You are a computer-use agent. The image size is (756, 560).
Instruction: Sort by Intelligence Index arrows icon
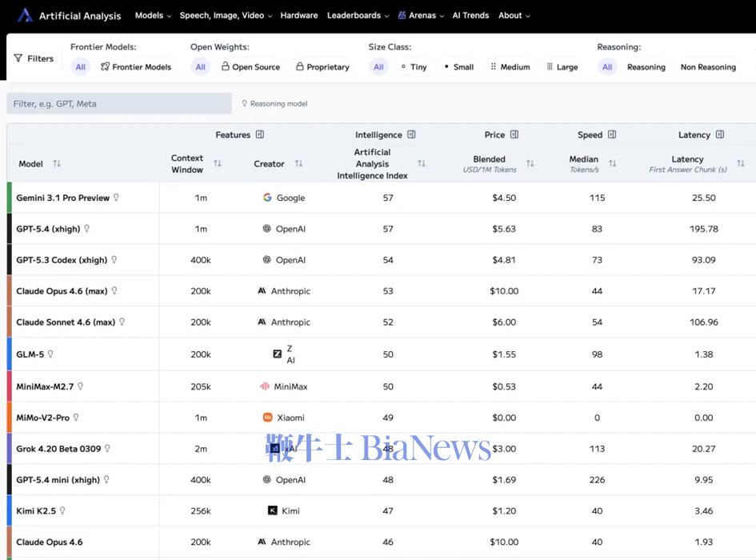pos(422,164)
